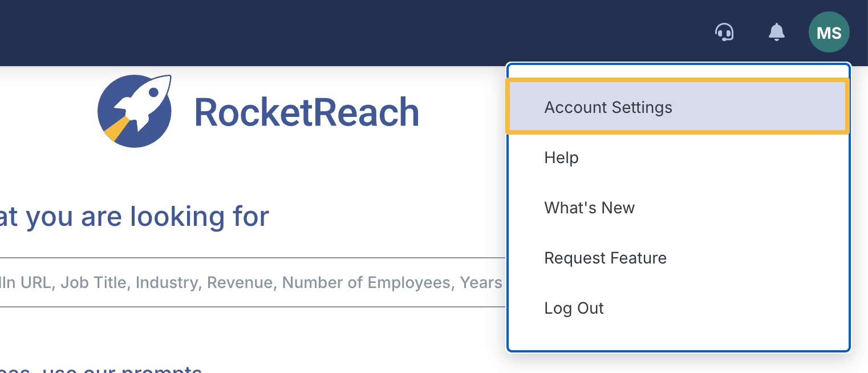Log Out of the account
868x373 pixels.
click(x=574, y=308)
